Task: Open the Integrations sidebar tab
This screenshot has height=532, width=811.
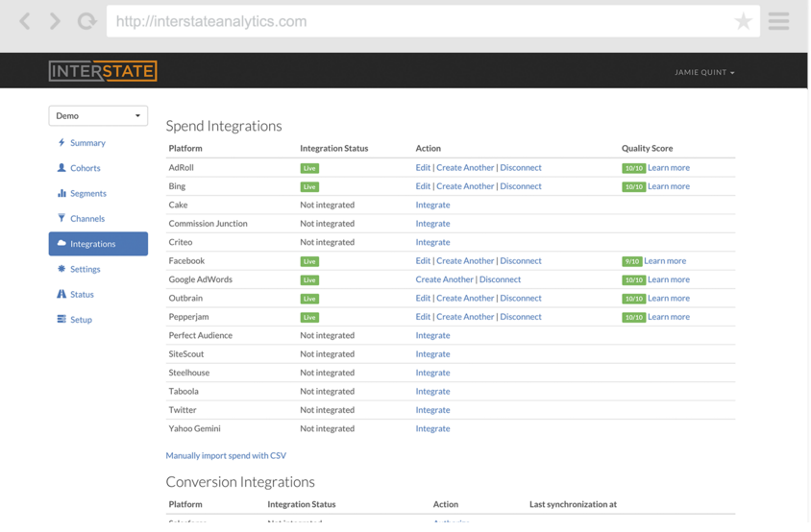Action: point(98,244)
